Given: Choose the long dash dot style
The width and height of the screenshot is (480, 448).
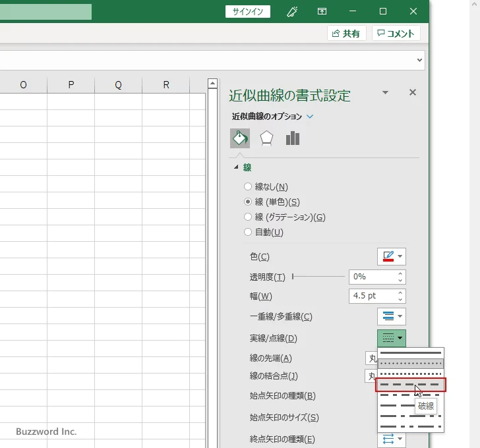Looking at the screenshot, I should (411, 416).
